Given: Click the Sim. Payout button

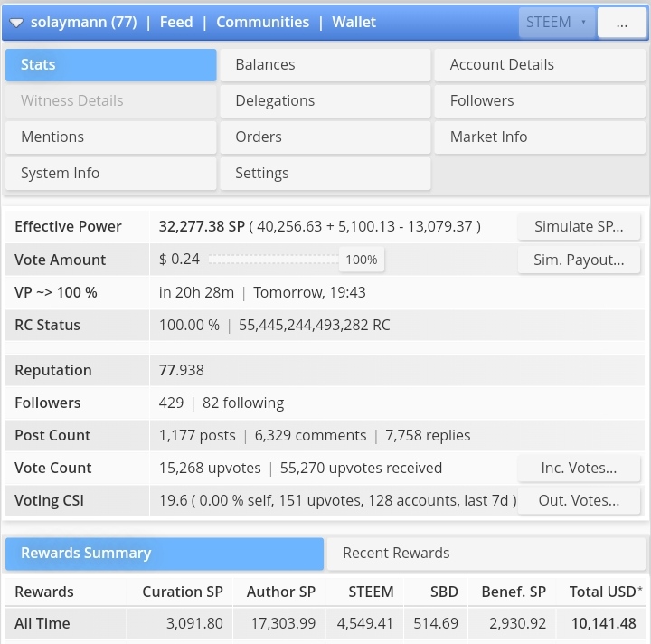Looking at the screenshot, I should point(579,260).
